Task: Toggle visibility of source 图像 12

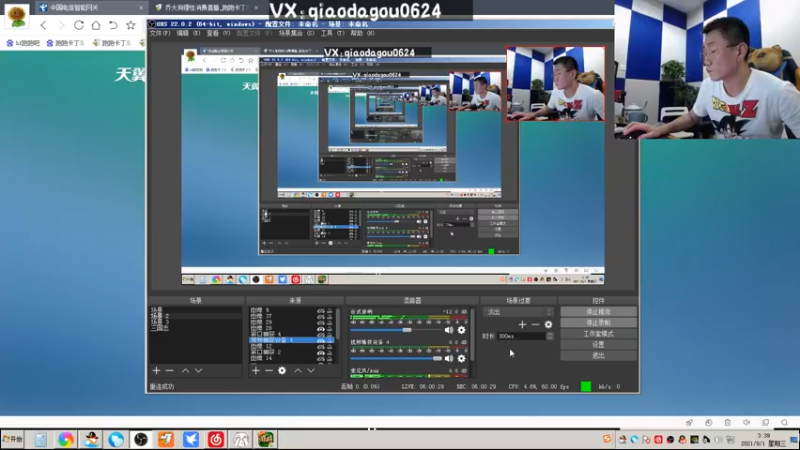Action: point(320,346)
